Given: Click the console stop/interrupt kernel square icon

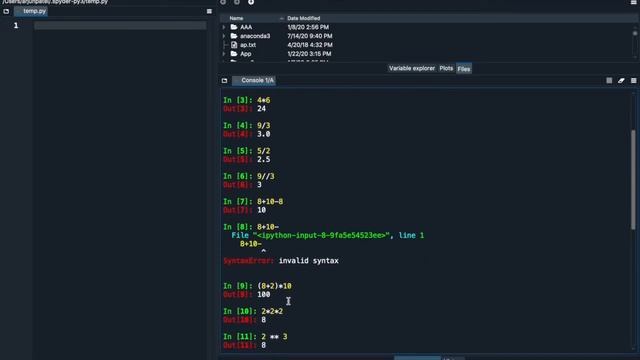Looking at the screenshot, I should [609, 81].
